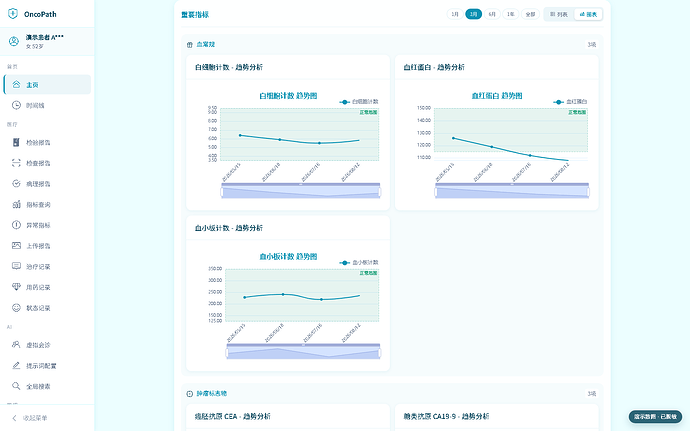This screenshot has height=431, width=690.
Task: Open 病理报告 pathology reports
Action: [47, 184]
